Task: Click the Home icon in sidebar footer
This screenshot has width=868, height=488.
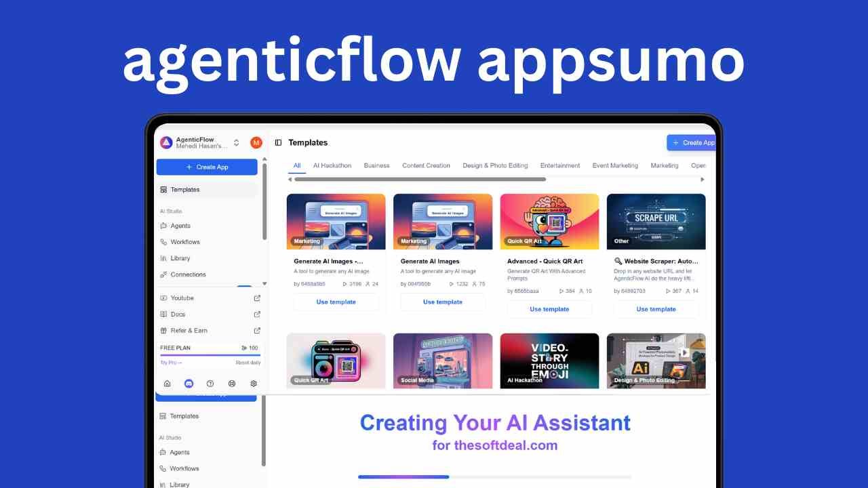Action: click(x=167, y=384)
